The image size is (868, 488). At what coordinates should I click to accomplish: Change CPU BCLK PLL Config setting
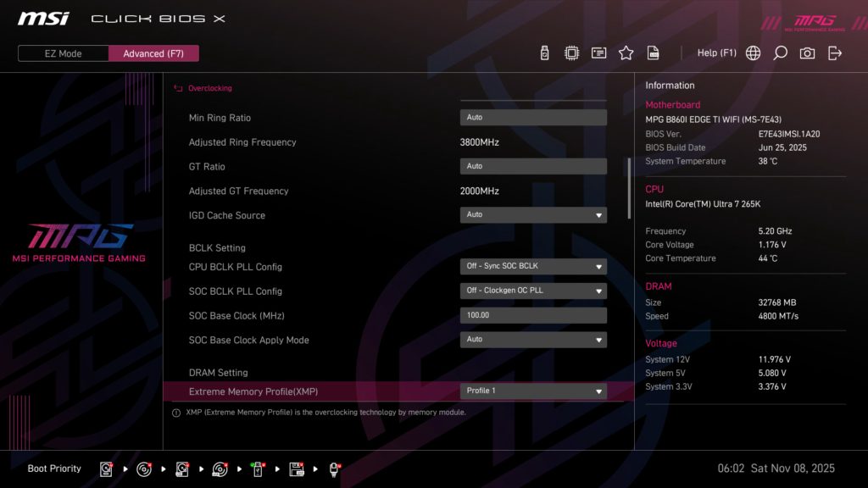(533, 265)
